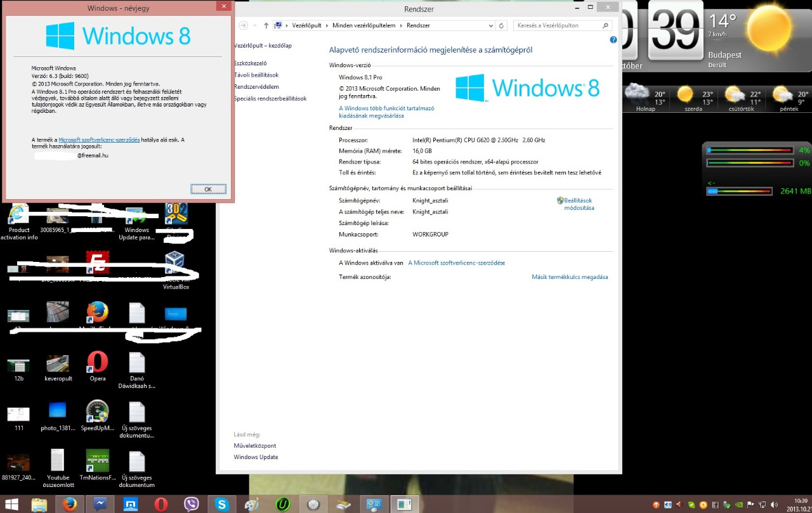Open the SpeedUpM... desktop shortcut
Screen dimensions: 812x513
click(98, 416)
